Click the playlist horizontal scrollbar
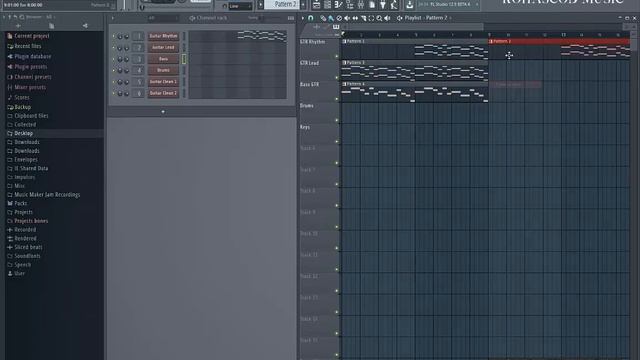Viewport: 640px width, 360px height. tap(413, 27)
